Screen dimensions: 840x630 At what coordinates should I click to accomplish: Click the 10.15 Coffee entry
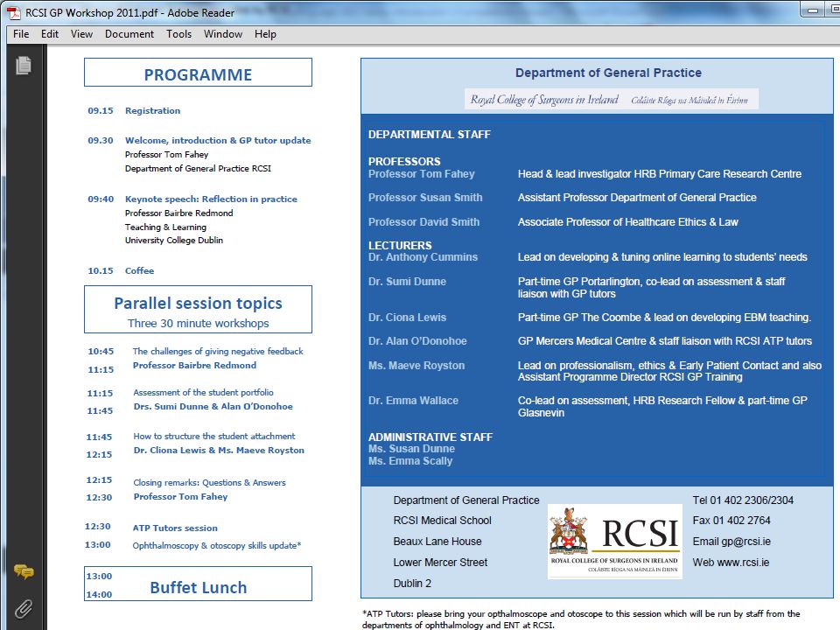(x=121, y=270)
